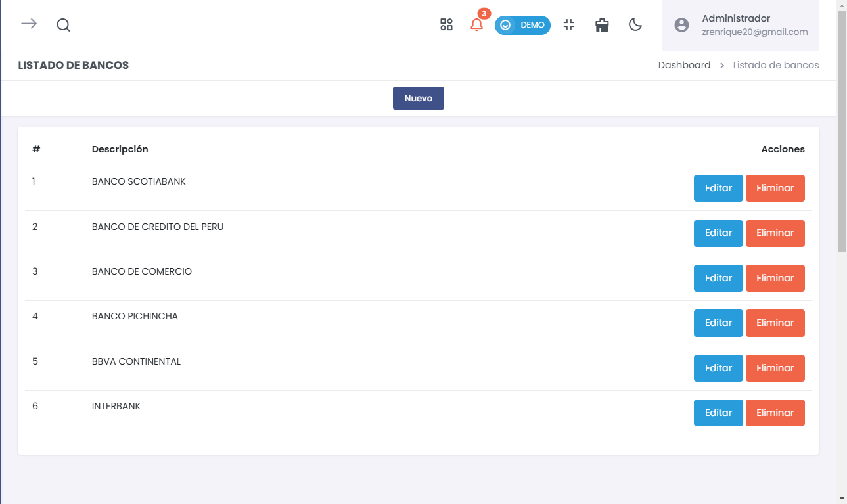The width and height of the screenshot is (847, 504).
Task: Click the arrow icon to expand sidebar
Action: 29,24
